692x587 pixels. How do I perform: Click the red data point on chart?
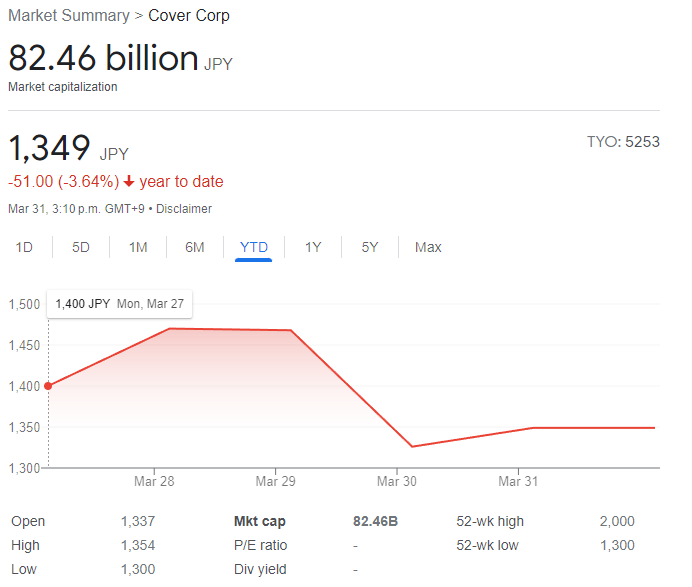[48, 386]
